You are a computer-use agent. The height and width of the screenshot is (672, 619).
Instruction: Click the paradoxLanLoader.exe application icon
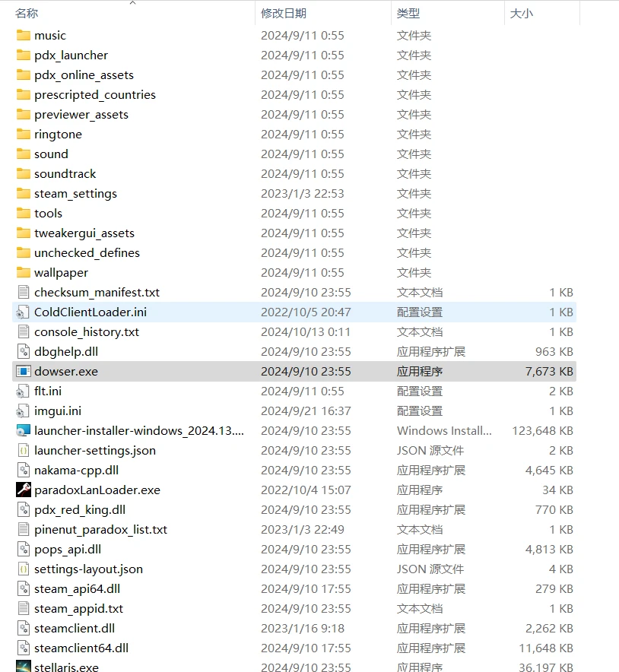[24, 490]
